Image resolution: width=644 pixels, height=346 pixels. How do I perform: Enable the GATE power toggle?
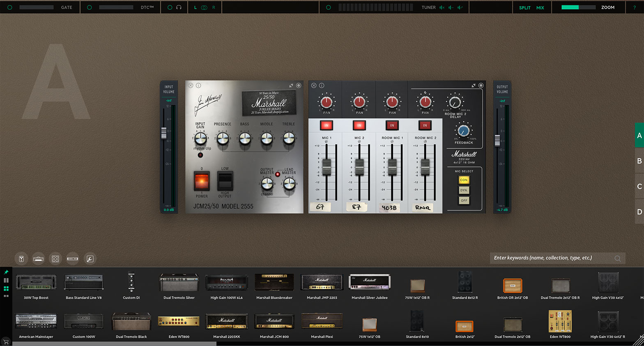[10, 7]
